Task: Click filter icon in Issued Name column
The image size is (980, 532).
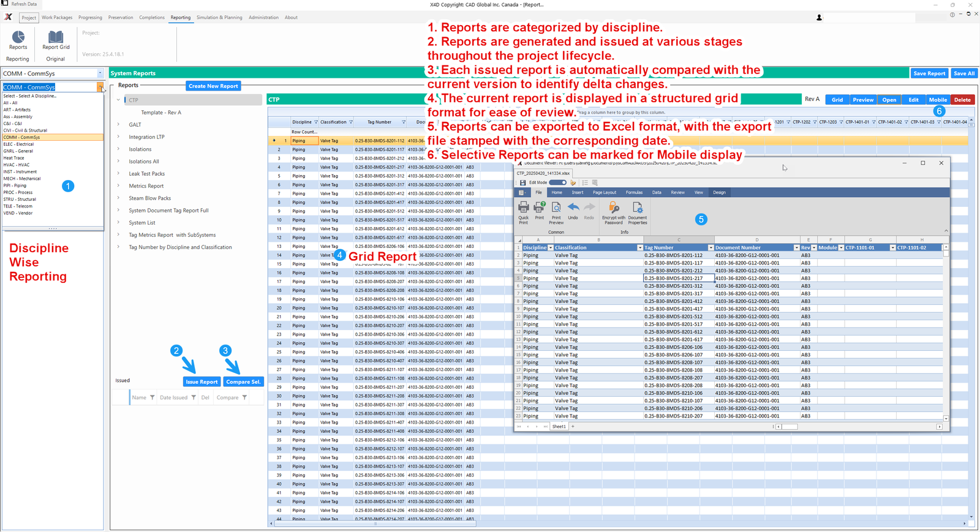Action: (x=153, y=397)
